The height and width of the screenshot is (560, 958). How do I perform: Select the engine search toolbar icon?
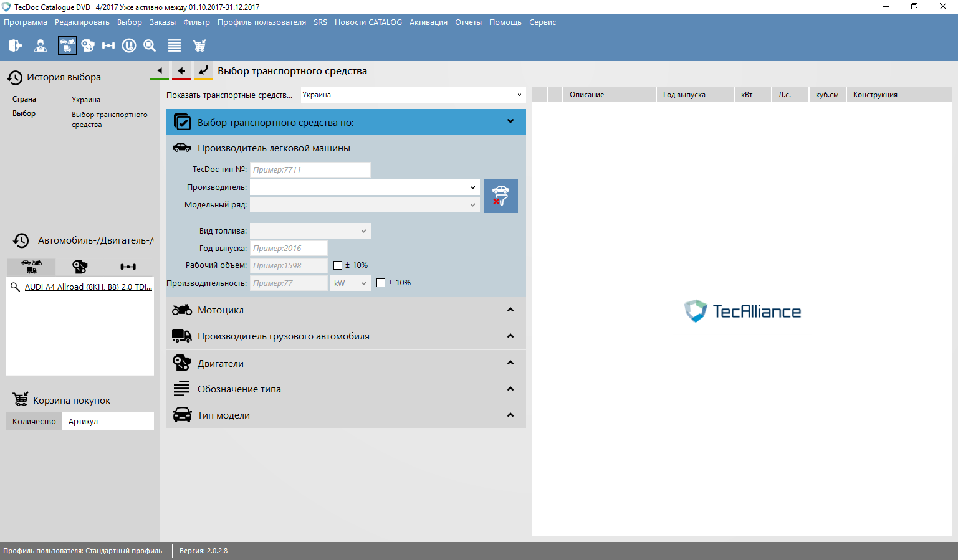[88, 45]
